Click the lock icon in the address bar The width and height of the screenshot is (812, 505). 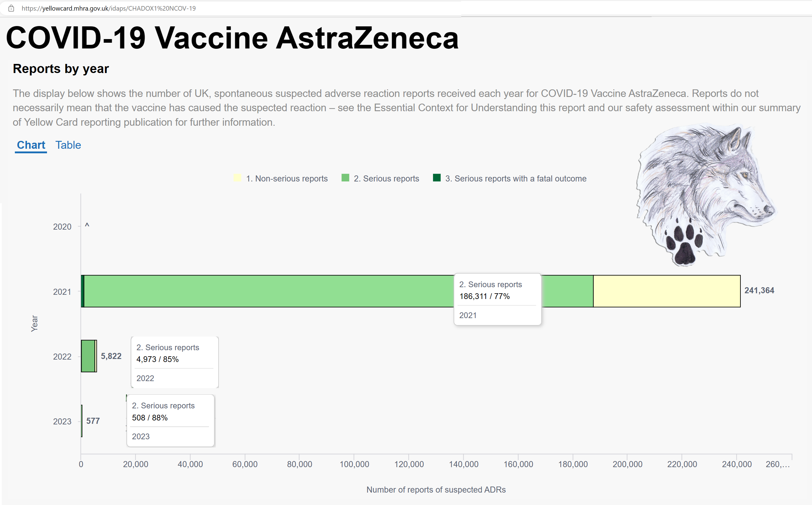[11, 8]
